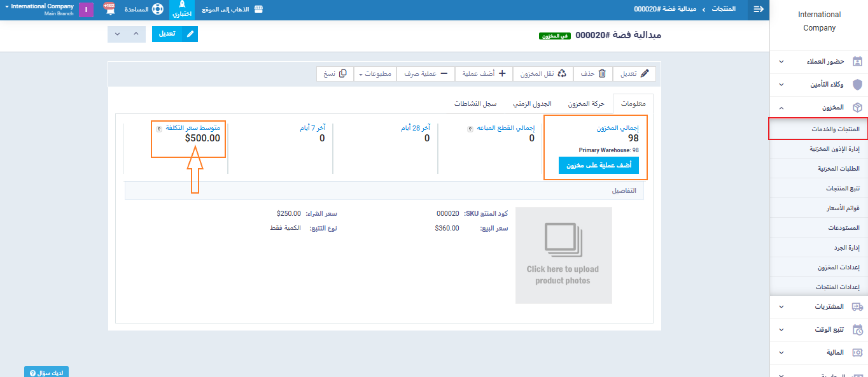
Task: Click the trash Delete button in toolbar
Action: pyautogui.click(x=593, y=74)
